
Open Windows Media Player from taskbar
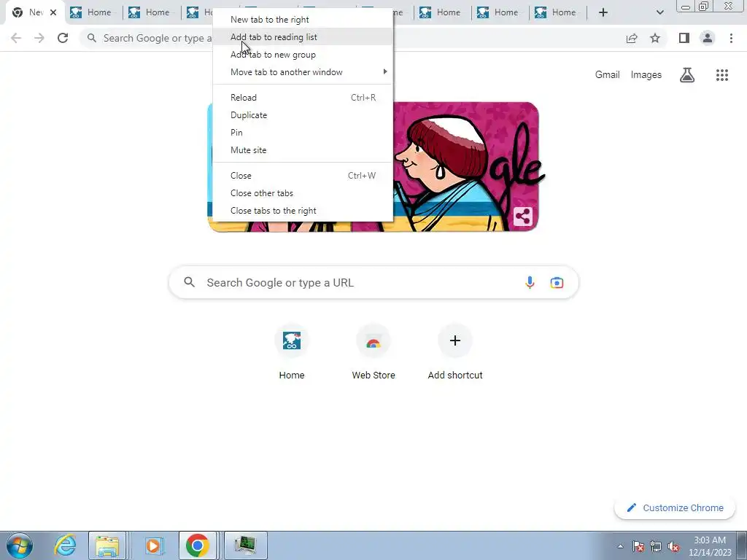coord(153,545)
